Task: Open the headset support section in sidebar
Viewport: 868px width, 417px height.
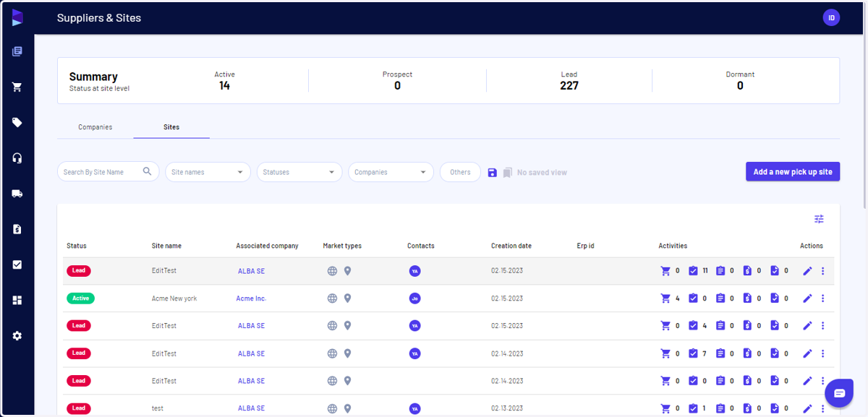Action: click(17, 158)
